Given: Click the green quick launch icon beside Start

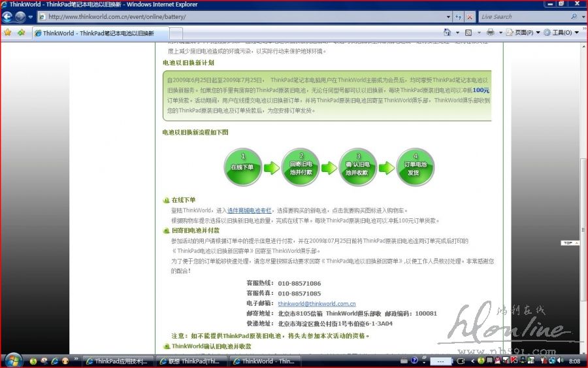Looking at the screenshot, I should (33, 361).
